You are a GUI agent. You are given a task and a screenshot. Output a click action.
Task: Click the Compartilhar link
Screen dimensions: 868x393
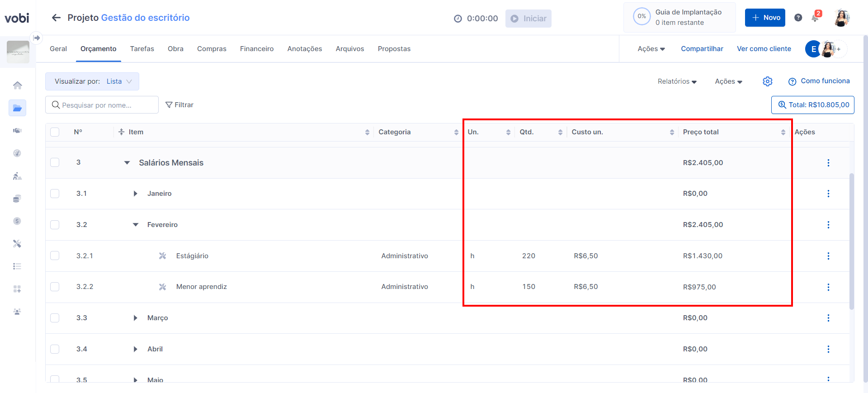702,49
